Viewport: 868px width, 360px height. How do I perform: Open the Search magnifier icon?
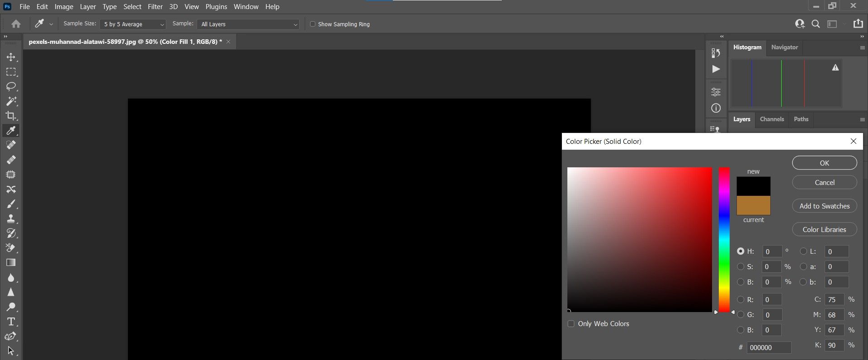(x=816, y=24)
